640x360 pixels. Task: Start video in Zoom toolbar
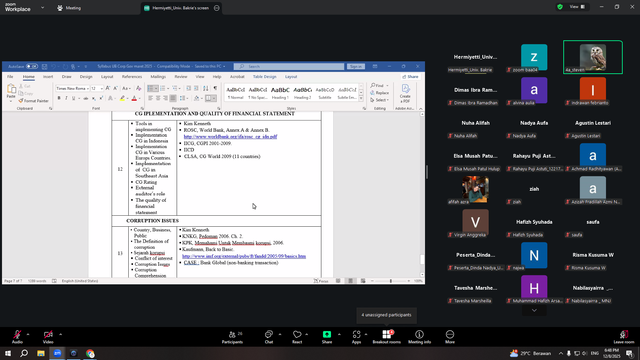click(48, 337)
